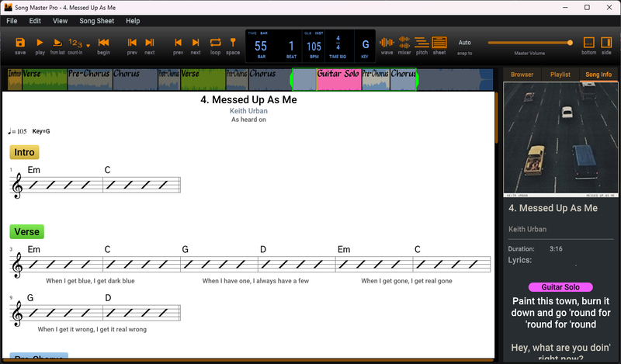This screenshot has height=364, width=621.
Task: Open the Help menu
Action: (133, 21)
